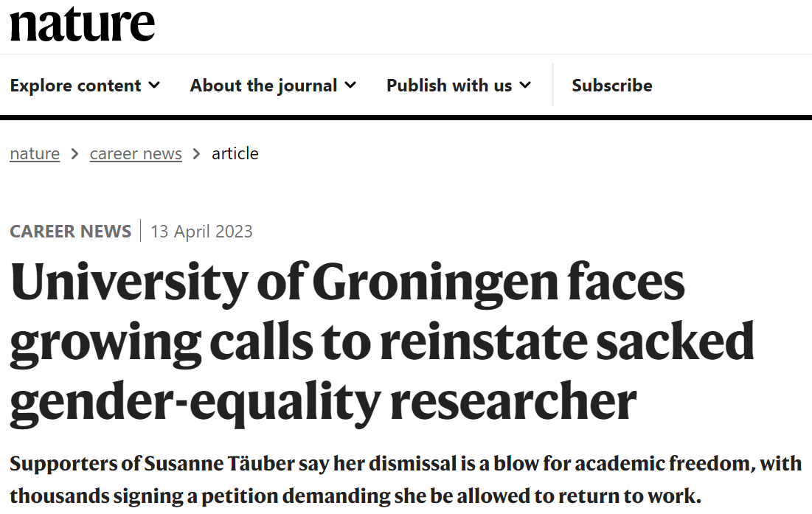Viewport: 812px width, 514px height.
Task: Open the Explore content menu label
Action: 76,86
